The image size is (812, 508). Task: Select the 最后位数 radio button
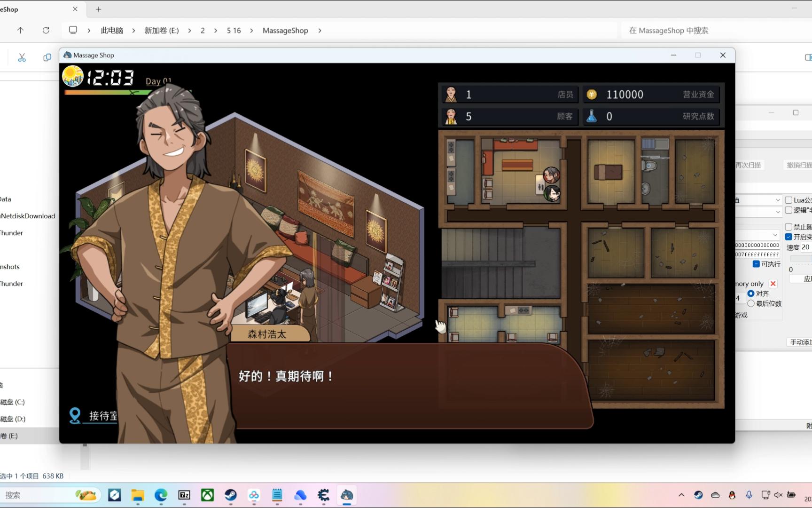(x=751, y=303)
